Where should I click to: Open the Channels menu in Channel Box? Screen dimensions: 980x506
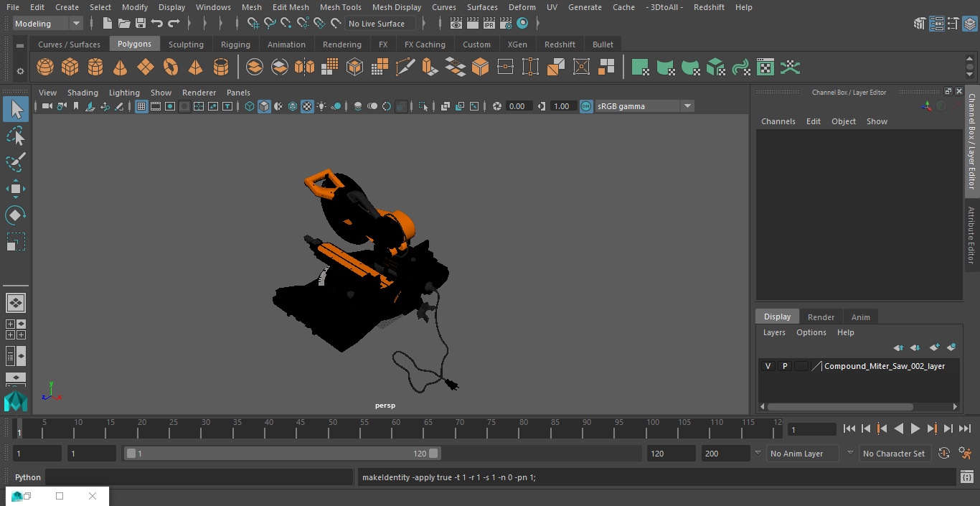point(778,121)
